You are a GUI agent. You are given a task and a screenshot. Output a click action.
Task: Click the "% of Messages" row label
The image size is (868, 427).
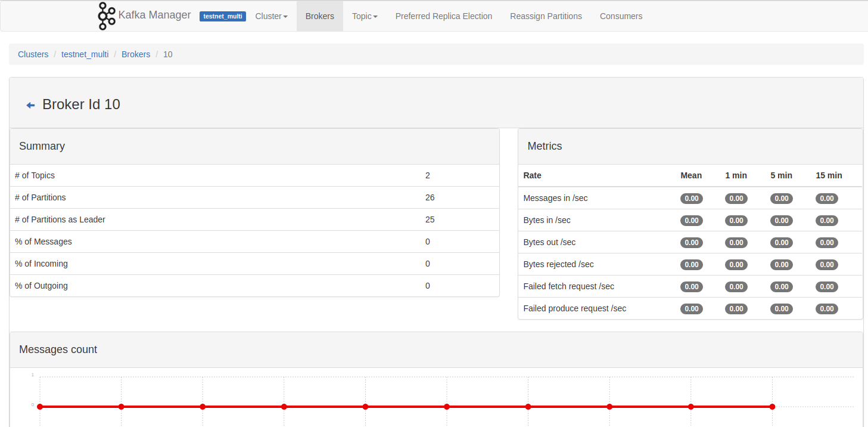pos(43,242)
